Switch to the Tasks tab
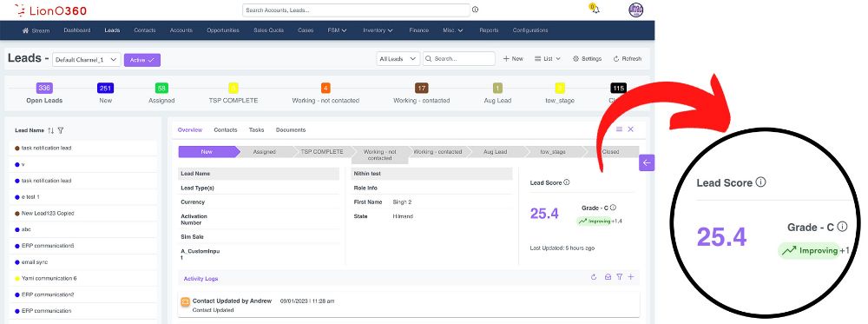Image resolution: width=868 pixels, height=324 pixels. (256, 130)
